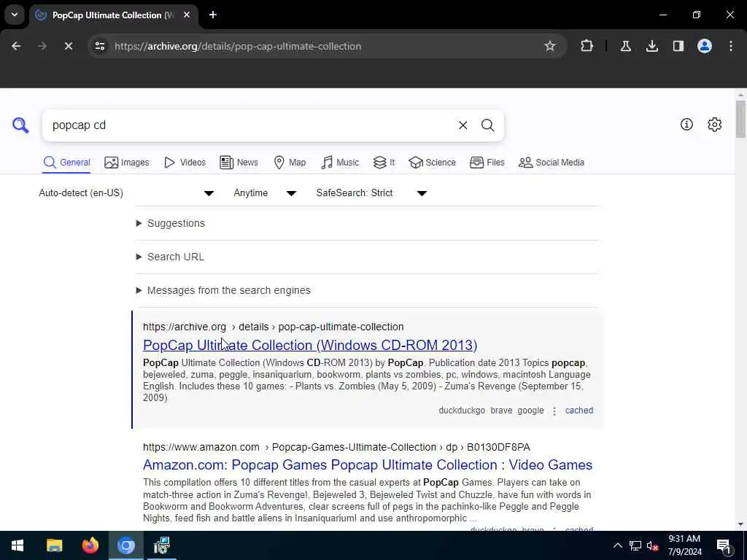Expand the Search URL section
747x560 pixels.
tap(170, 257)
